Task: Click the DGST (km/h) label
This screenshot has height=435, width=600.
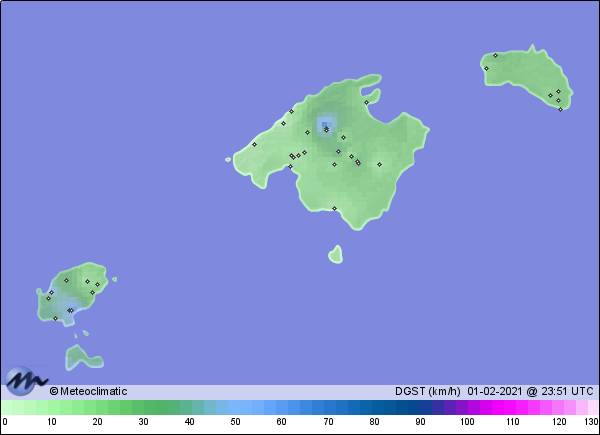Action: click(427, 391)
